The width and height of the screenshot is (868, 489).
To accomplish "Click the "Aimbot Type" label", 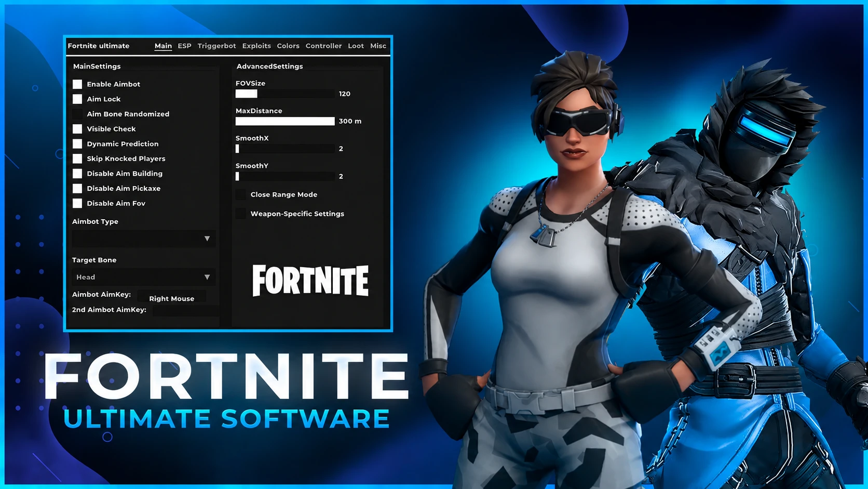I will (96, 221).
